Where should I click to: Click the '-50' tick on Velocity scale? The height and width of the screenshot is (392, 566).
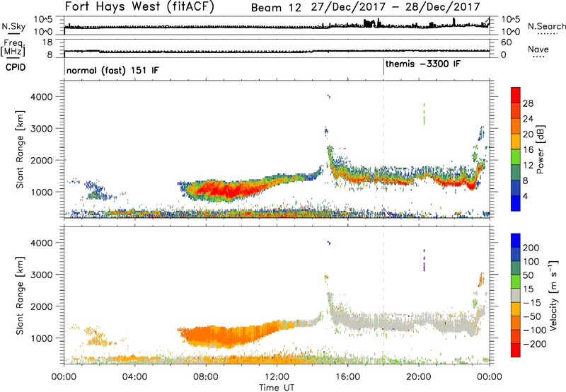pos(532,316)
